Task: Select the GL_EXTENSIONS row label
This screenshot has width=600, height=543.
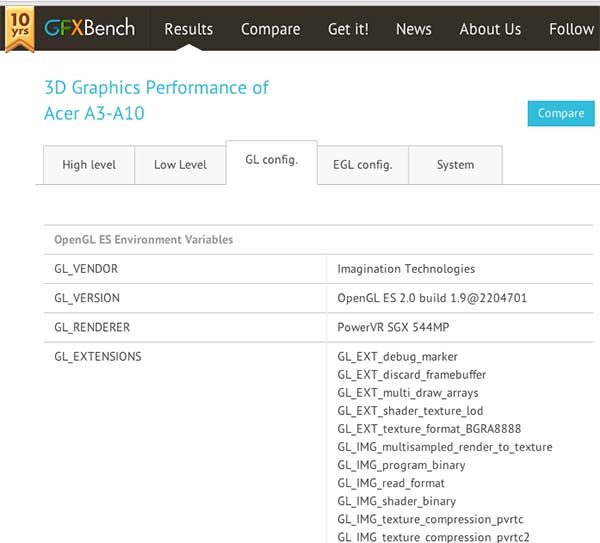Action: pos(98,357)
